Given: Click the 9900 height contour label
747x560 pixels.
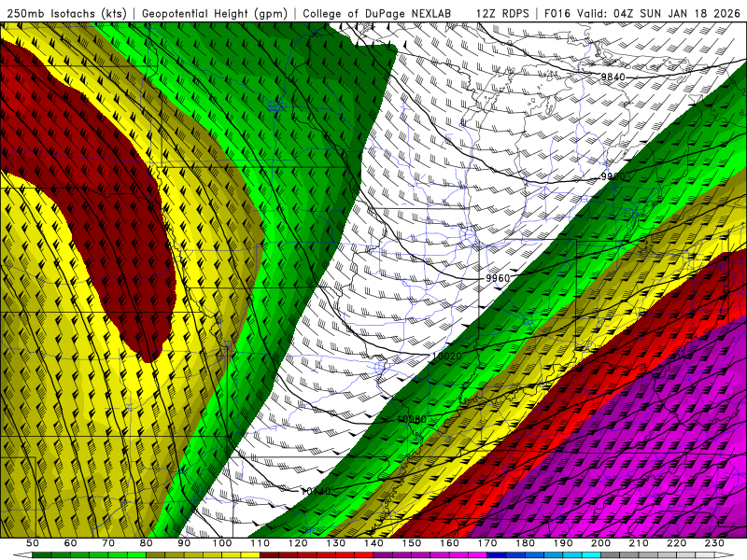Looking at the screenshot, I should [613, 176].
